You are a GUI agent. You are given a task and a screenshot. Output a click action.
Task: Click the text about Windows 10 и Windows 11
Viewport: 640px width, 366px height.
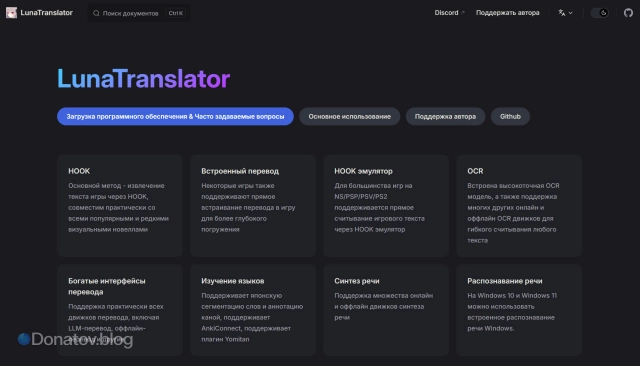point(512,312)
